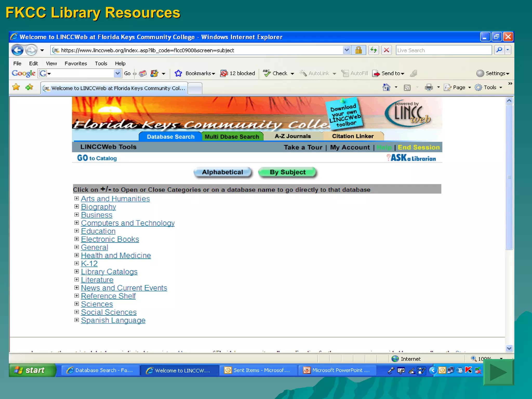Expand the Sciences category plus box
Viewport: 532px width, 399px height.
click(77, 304)
